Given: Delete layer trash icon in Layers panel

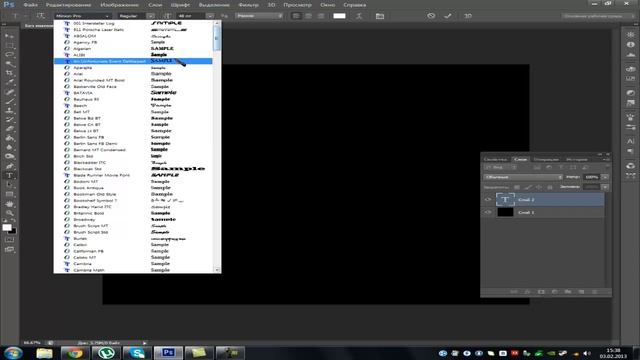Looking at the screenshot, I should click(x=595, y=292).
